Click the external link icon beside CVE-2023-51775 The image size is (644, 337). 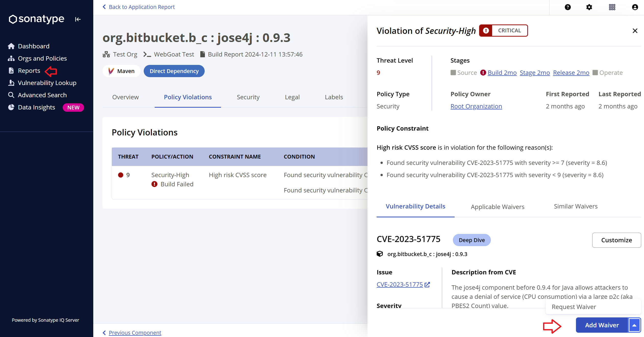(x=427, y=285)
